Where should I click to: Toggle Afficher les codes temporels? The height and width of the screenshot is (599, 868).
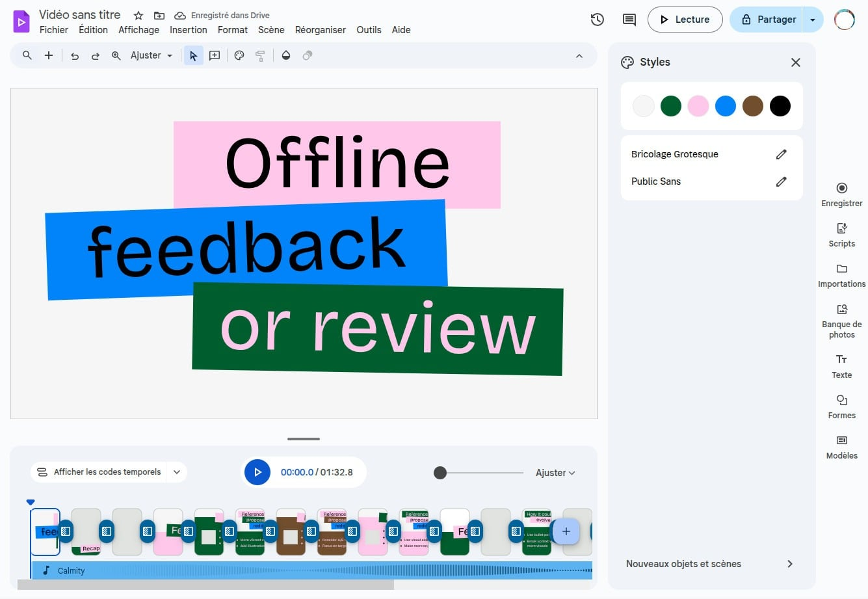[x=99, y=472]
